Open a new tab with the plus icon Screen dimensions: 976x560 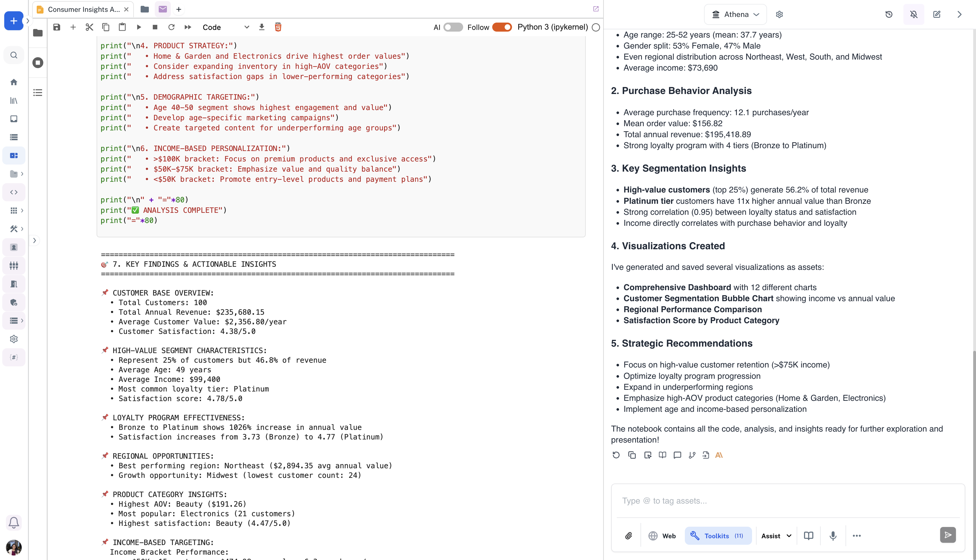(x=178, y=9)
